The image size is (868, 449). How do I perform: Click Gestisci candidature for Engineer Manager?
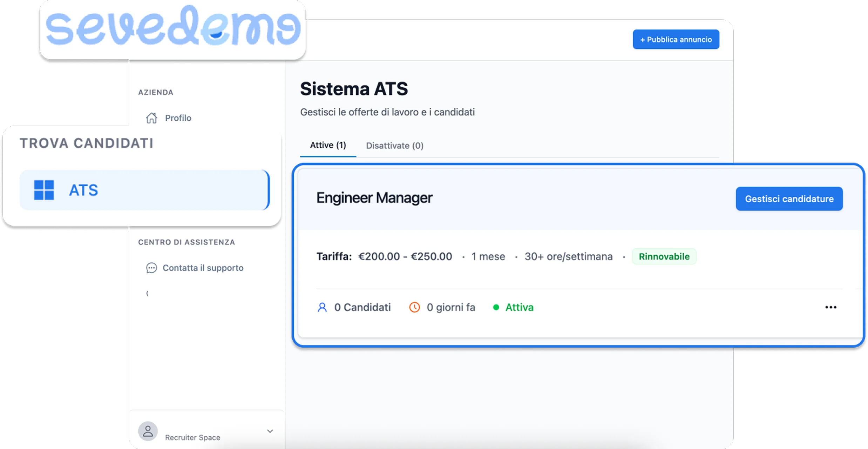789,199
